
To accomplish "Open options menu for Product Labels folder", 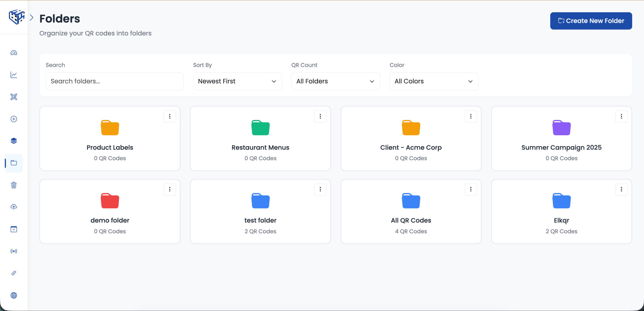I will pos(170,116).
